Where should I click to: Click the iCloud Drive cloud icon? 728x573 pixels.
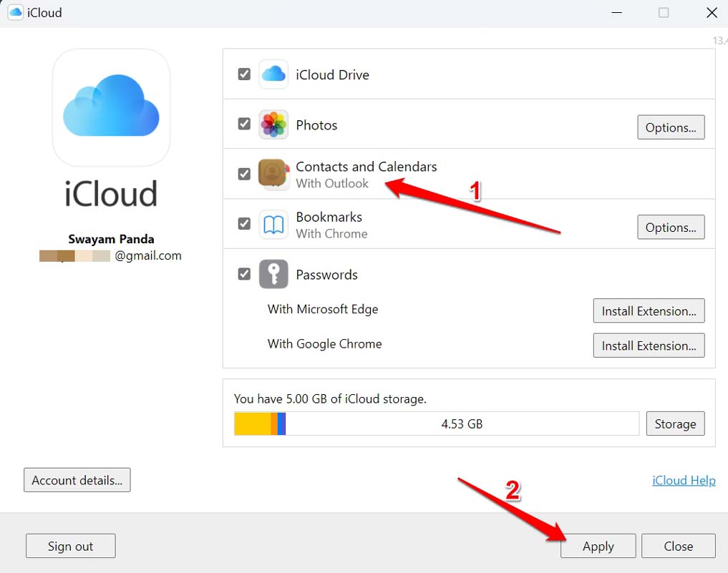[273, 74]
